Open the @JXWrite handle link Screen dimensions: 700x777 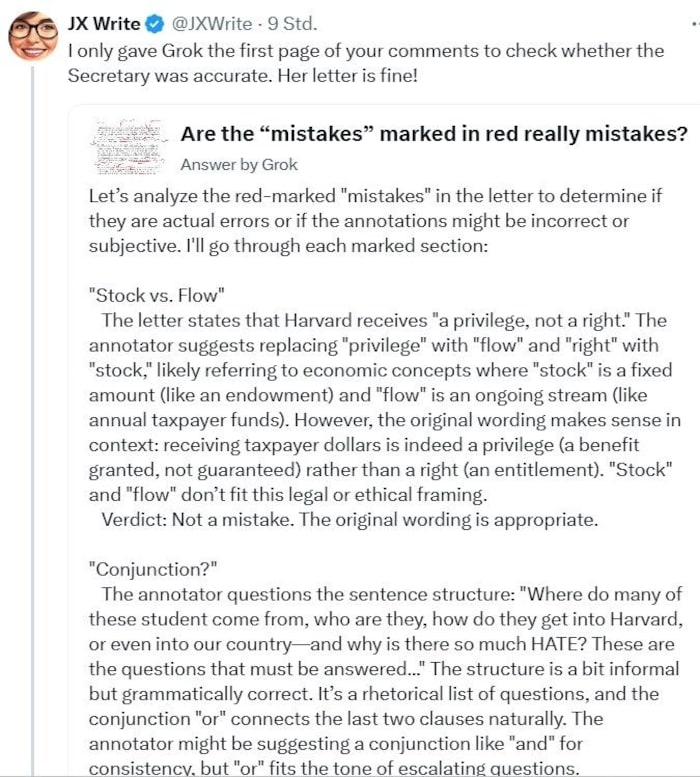pos(212,23)
